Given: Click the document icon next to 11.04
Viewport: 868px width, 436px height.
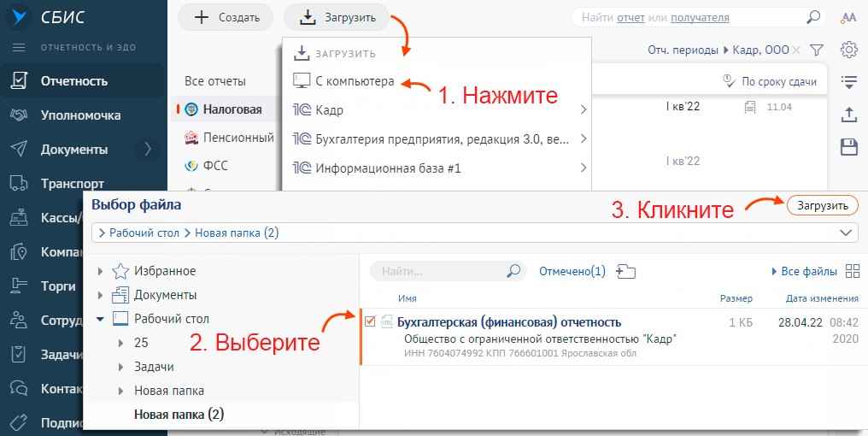Looking at the screenshot, I should click(x=749, y=108).
